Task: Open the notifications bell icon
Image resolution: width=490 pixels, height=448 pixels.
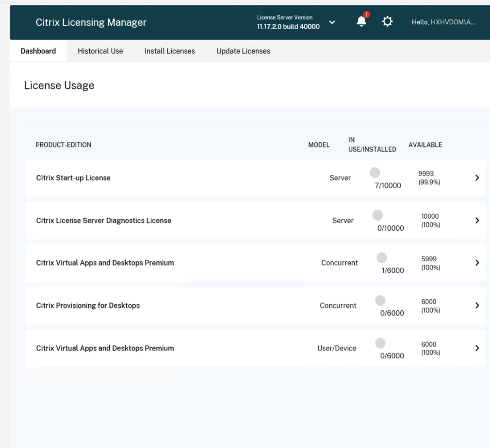Action: tap(361, 21)
